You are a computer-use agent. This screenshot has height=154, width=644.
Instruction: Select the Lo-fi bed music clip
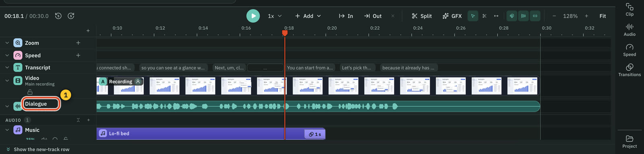(211, 133)
